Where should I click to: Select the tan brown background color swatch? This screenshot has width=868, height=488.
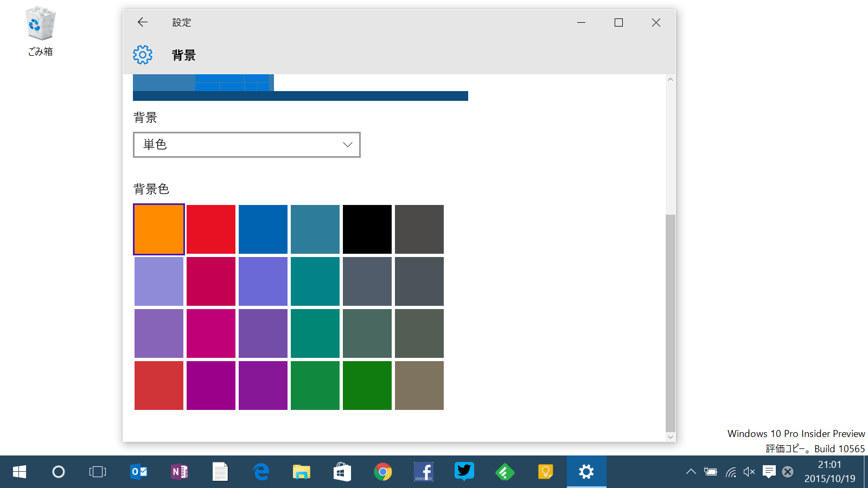(x=419, y=386)
